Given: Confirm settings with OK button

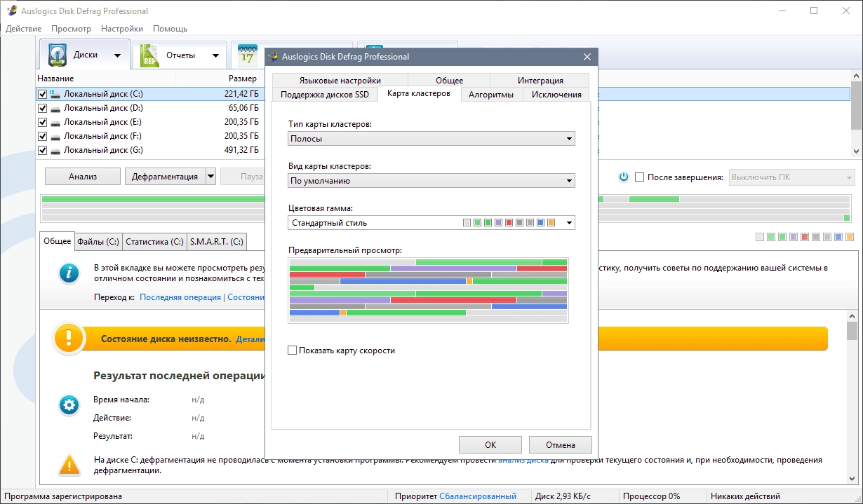Looking at the screenshot, I should [x=490, y=444].
